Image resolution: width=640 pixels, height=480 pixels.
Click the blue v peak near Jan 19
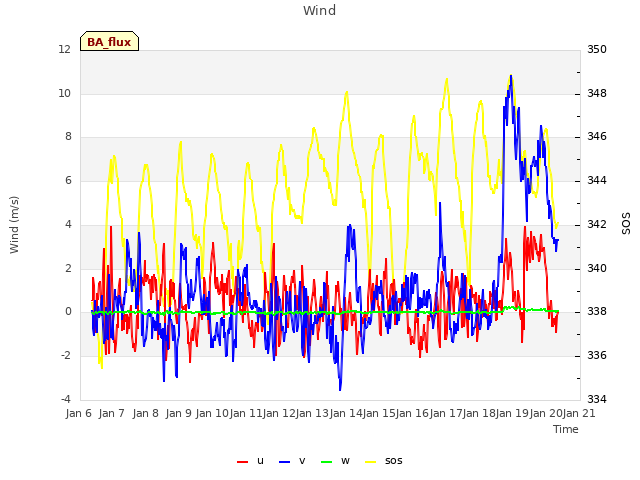click(511, 76)
